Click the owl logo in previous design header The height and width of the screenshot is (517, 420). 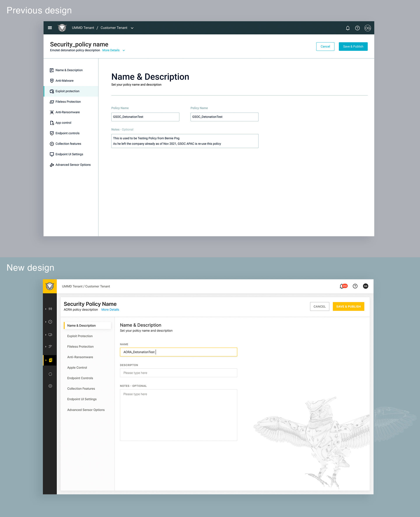point(62,28)
